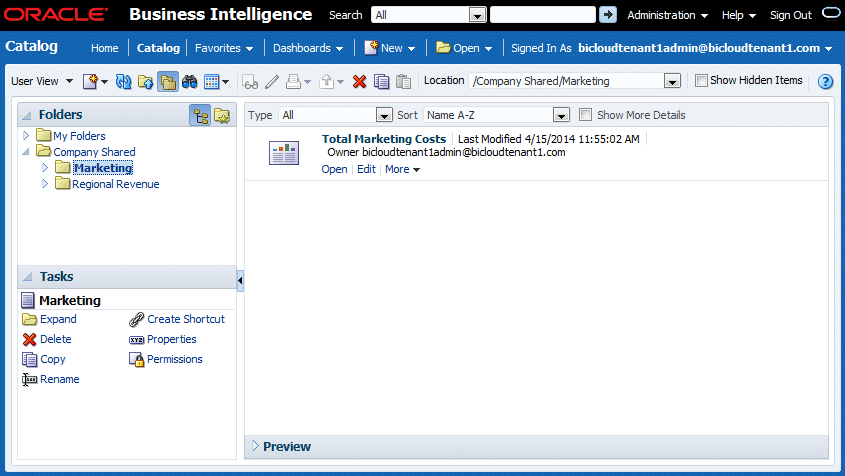Image resolution: width=845 pixels, height=476 pixels.
Task: Open the Location path dropdown
Action: (x=672, y=81)
